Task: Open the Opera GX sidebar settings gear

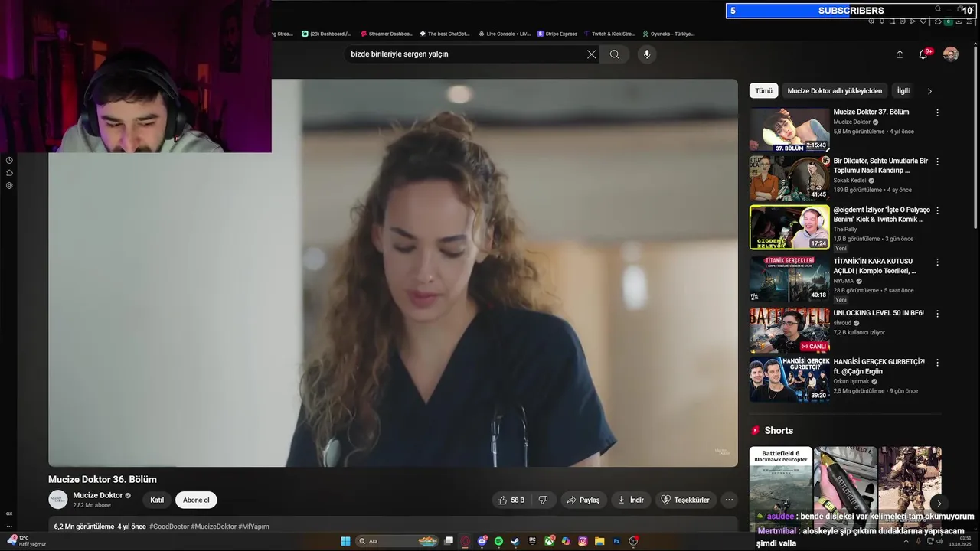Action: (x=9, y=185)
